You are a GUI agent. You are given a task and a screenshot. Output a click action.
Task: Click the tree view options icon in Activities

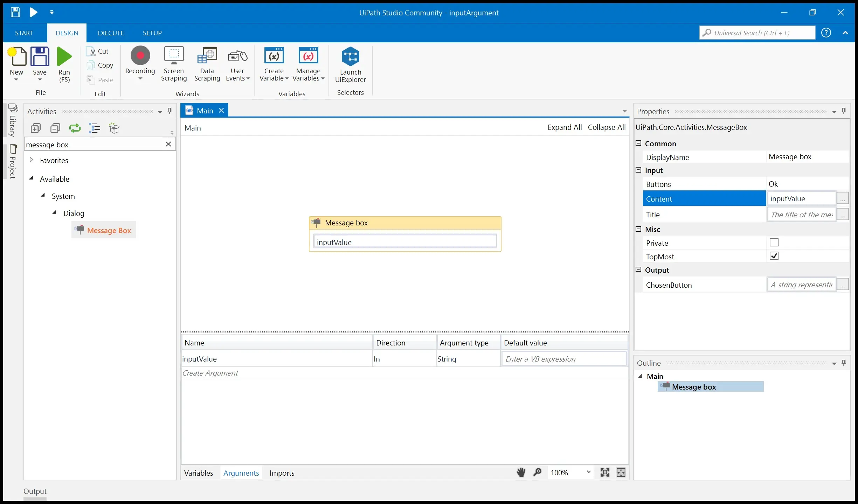click(x=95, y=128)
